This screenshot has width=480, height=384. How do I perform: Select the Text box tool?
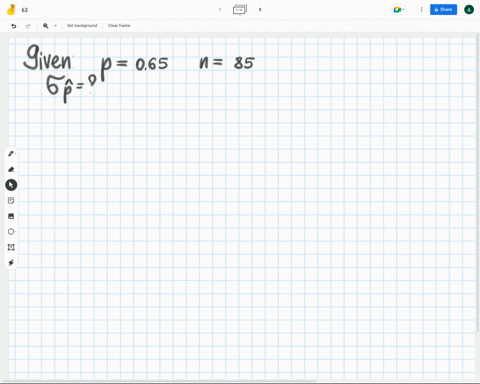pos(11,247)
